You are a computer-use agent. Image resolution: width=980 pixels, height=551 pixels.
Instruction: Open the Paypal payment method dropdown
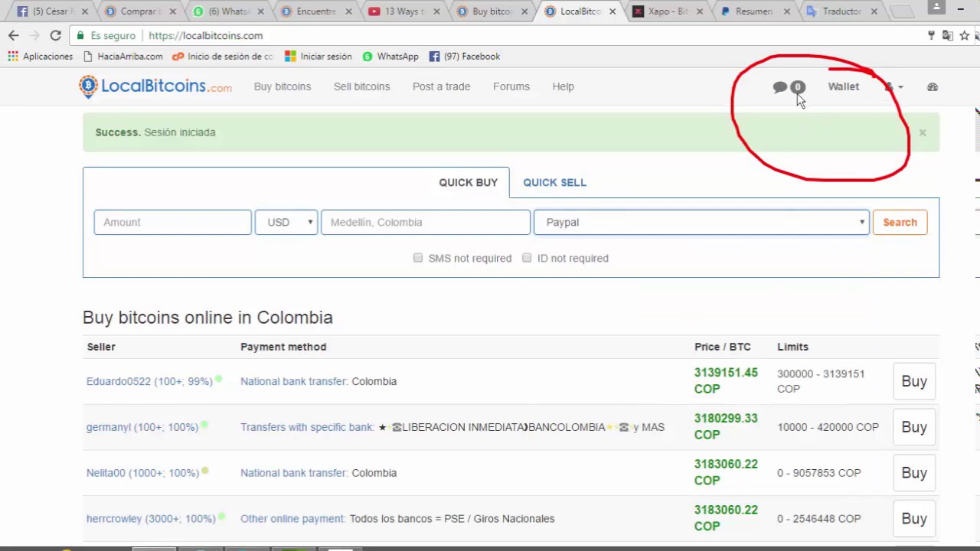[x=701, y=222]
